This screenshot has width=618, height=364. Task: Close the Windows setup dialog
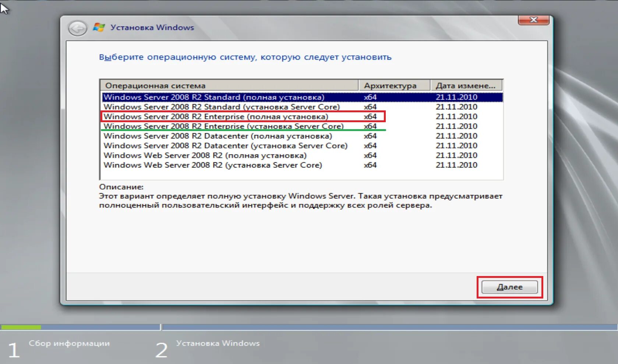[533, 20]
